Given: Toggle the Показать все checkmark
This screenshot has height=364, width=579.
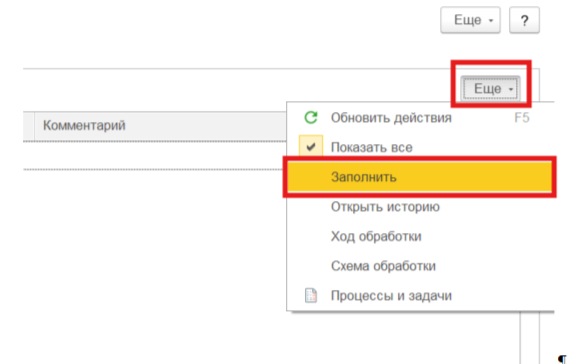Looking at the screenshot, I should click(311, 147).
